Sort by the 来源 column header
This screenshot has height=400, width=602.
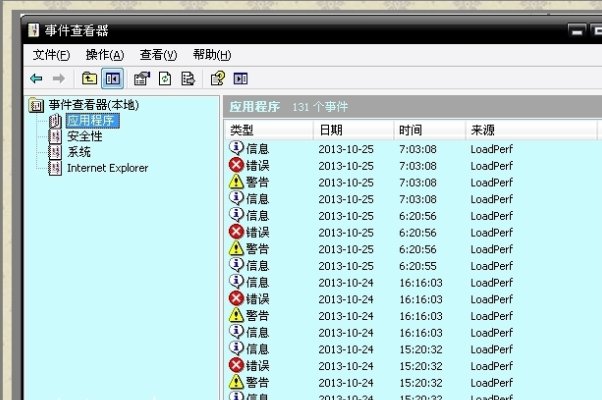point(531,130)
